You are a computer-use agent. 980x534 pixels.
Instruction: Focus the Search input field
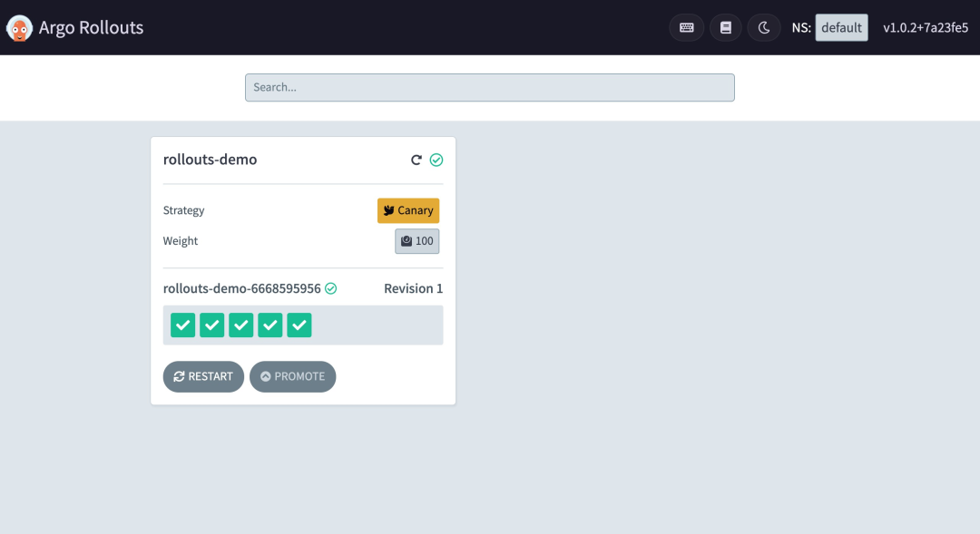489,87
